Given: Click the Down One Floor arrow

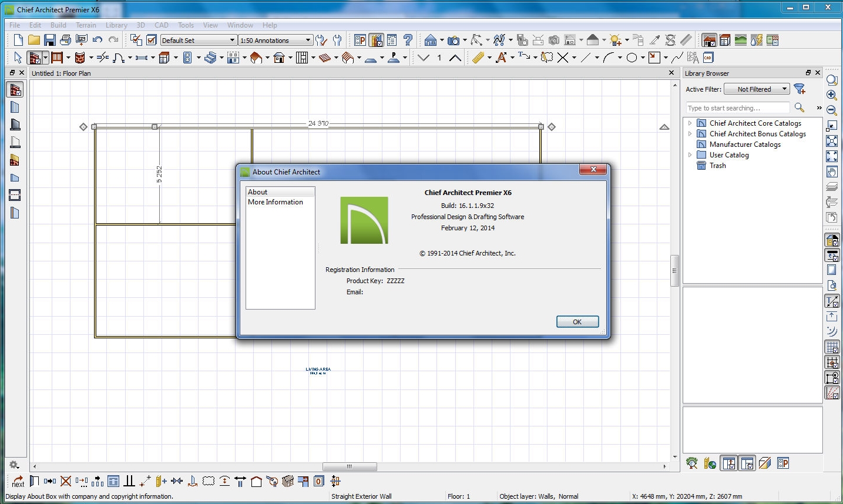Looking at the screenshot, I should click(423, 58).
